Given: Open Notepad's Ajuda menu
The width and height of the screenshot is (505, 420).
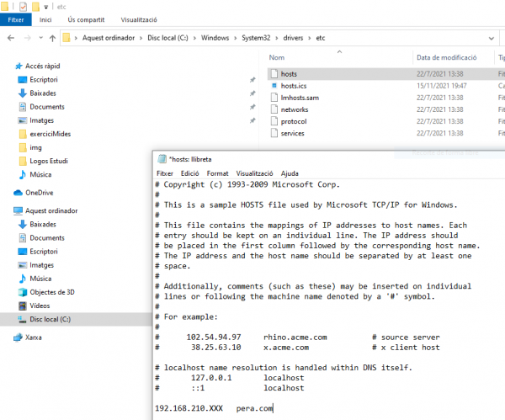Looking at the screenshot, I should point(290,173).
